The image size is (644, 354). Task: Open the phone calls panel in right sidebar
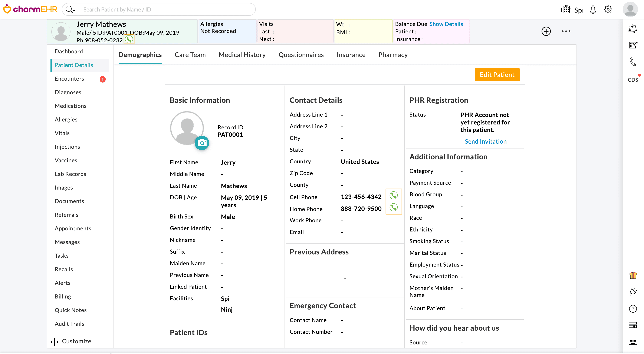coord(633,62)
